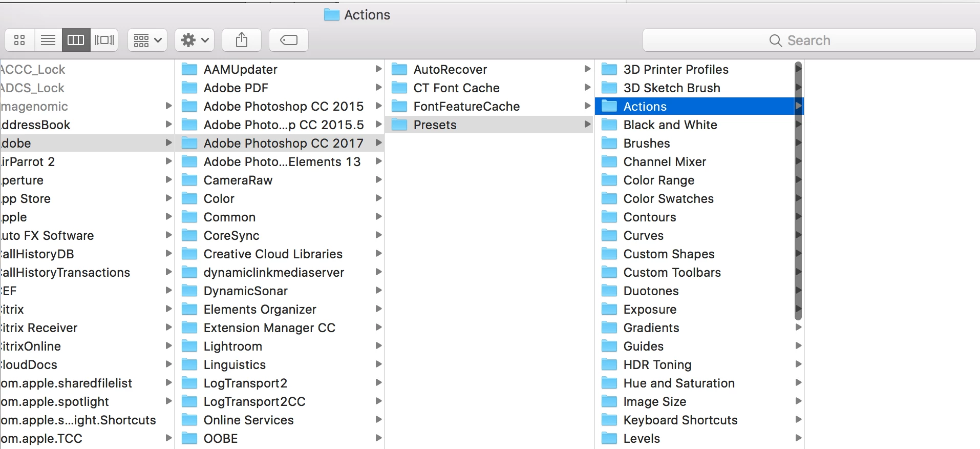Click the Presets folder icon
Image resolution: width=980 pixels, height=449 pixels.
pyautogui.click(x=399, y=125)
